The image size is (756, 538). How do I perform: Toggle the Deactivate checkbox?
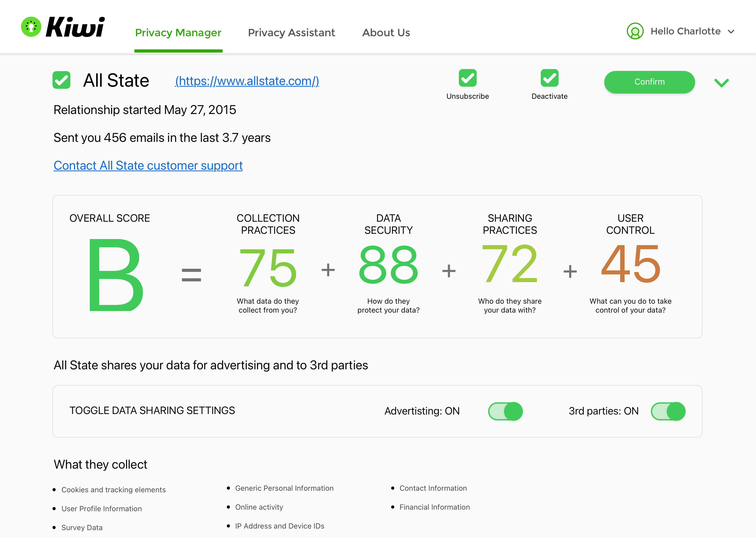point(549,78)
